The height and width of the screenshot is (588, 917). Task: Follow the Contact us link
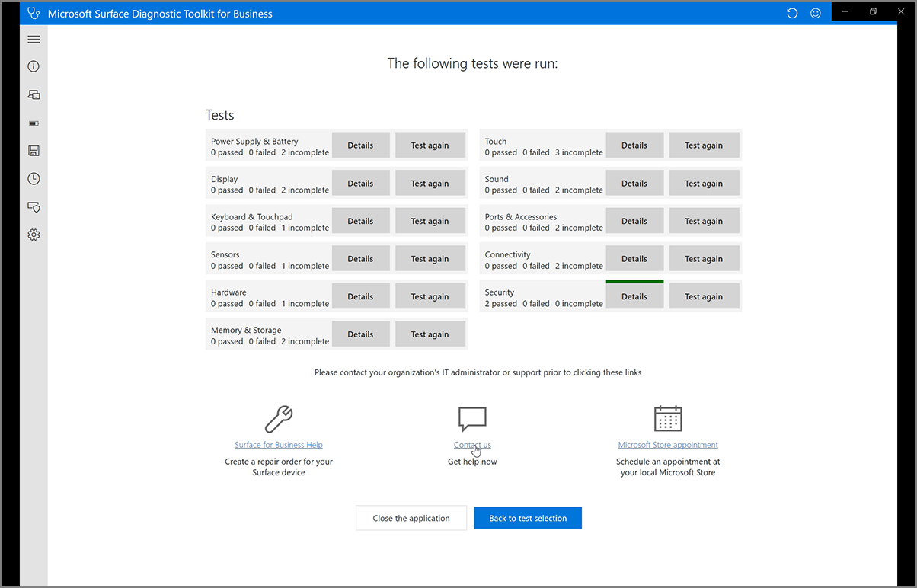[472, 445]
